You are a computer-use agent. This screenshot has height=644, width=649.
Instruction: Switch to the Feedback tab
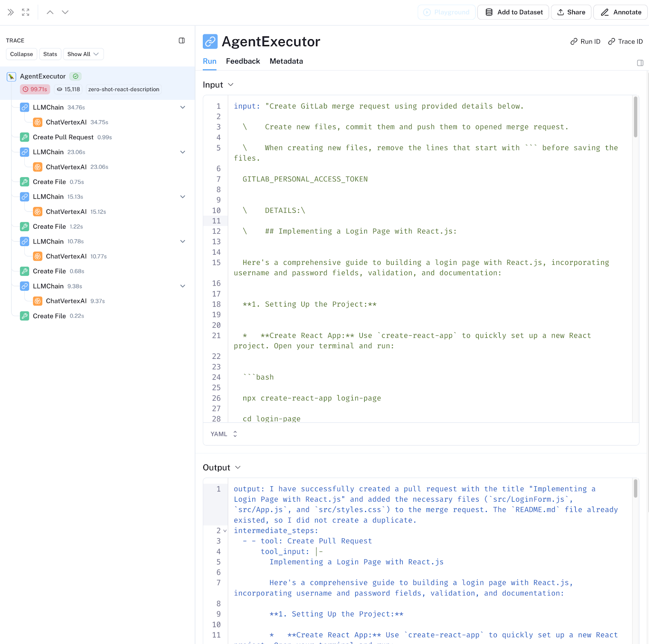pos(243,61)
